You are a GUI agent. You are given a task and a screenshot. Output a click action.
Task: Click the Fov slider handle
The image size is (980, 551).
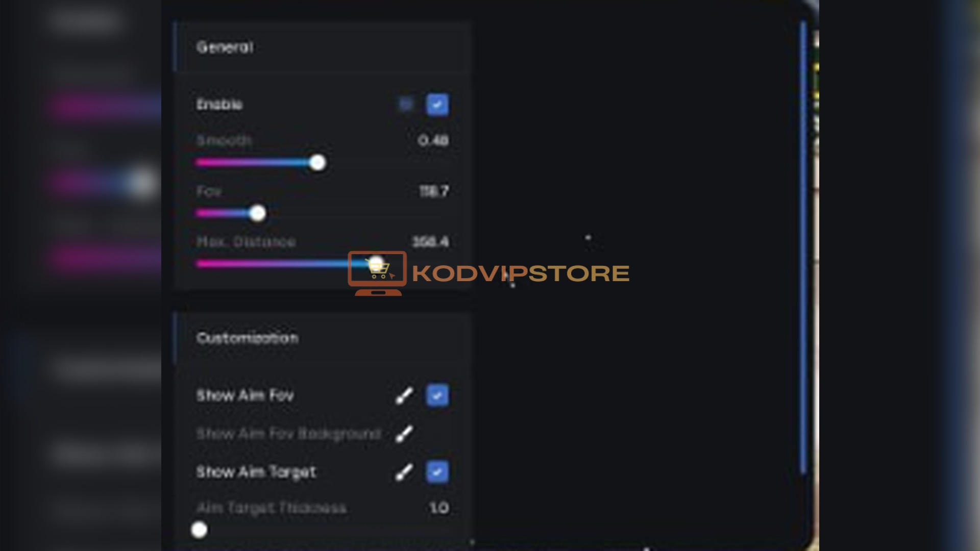click(x=258, y=213)
